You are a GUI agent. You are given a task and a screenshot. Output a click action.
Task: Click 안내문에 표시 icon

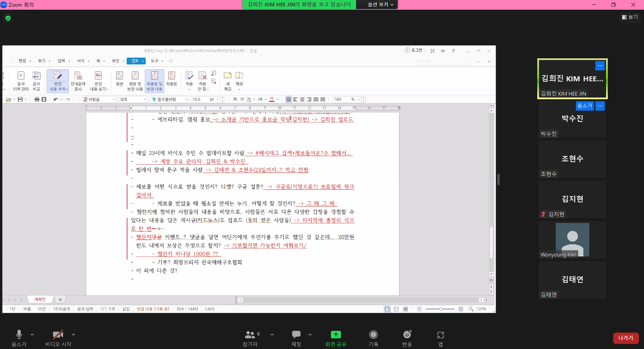[78, 81]
